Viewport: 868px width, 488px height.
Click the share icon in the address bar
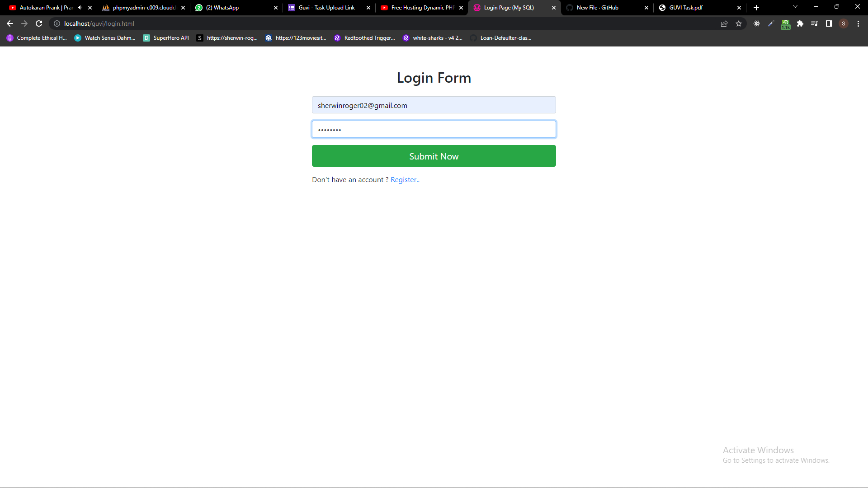tap(724, 23)
